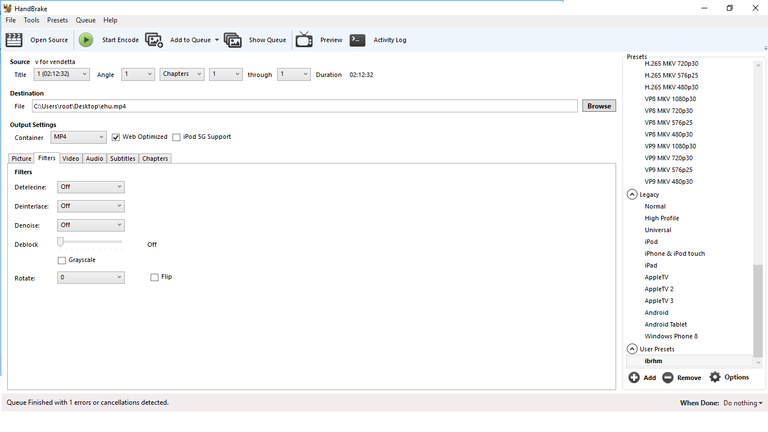Select the VP9 MKV 1080p30 preset
This screenshot has width=768, height=432.
tap(670, 146)
